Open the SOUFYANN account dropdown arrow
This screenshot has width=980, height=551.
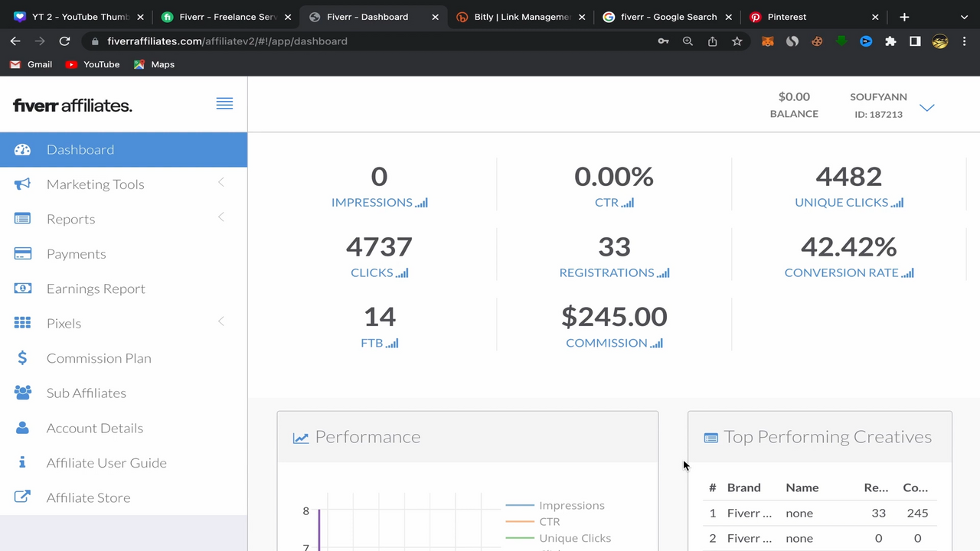point(927,108)
